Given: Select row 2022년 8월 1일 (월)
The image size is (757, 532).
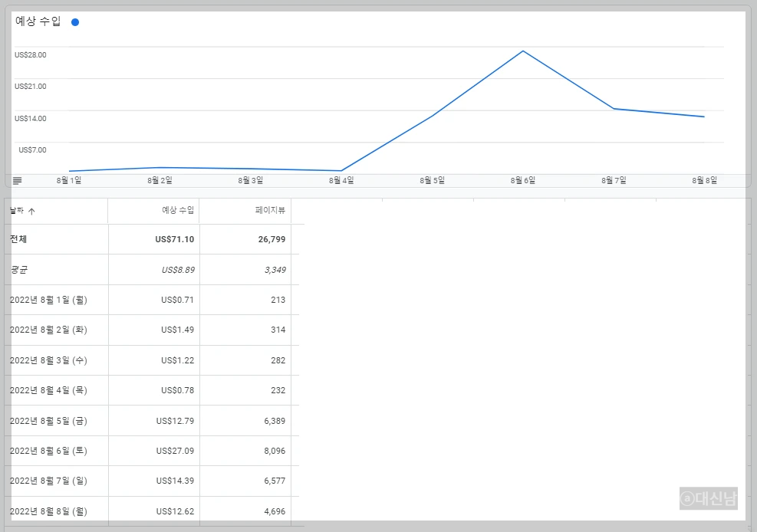Looking at the screenshot, I should point(48,300).
